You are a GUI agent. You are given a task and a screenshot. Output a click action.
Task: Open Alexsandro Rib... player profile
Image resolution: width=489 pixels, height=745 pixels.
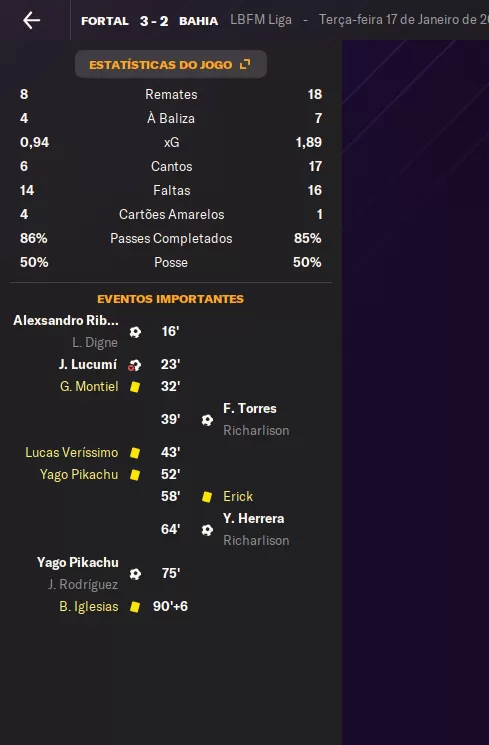click(66, 320)
